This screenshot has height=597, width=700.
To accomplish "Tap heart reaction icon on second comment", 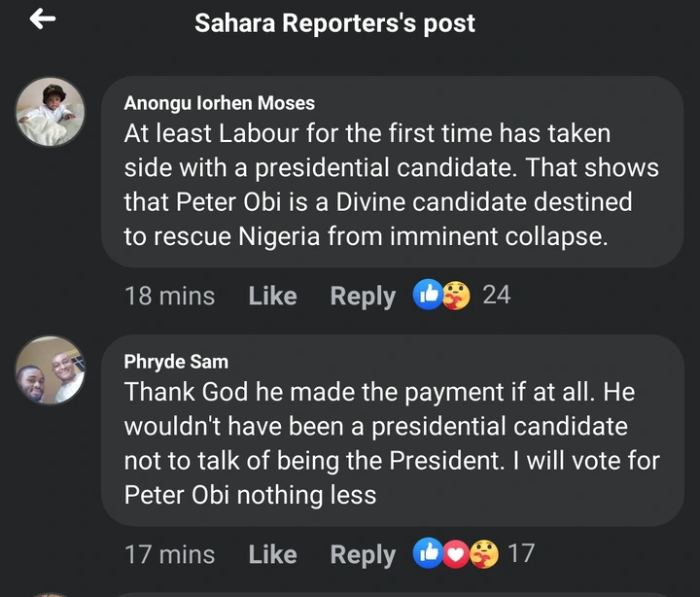I will click(x=455, y=553).
